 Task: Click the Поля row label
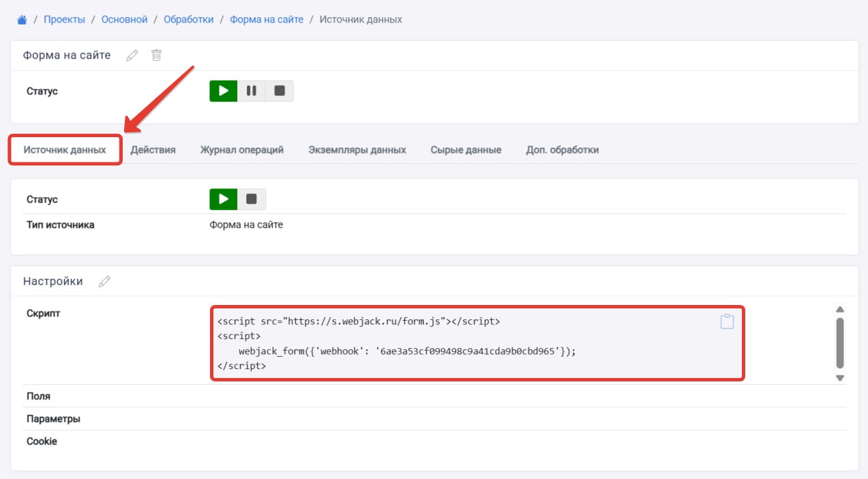click(x=38, y=396)
